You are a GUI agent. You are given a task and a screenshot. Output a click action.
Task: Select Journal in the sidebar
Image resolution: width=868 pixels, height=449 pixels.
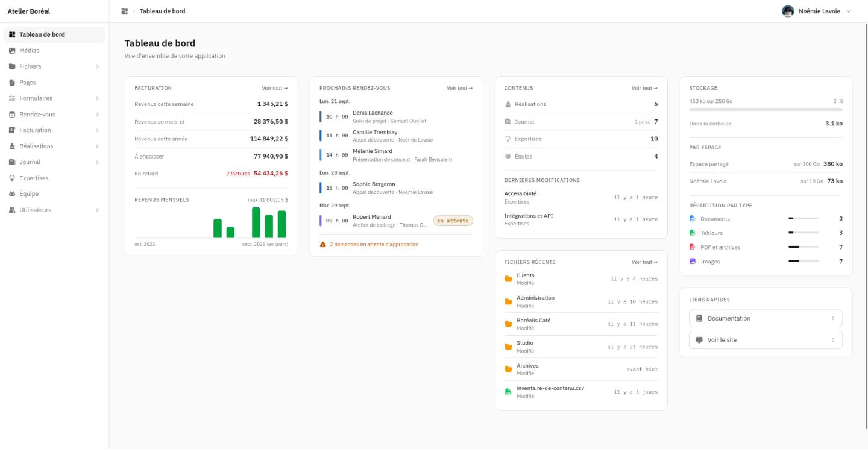tap(54, 162)
